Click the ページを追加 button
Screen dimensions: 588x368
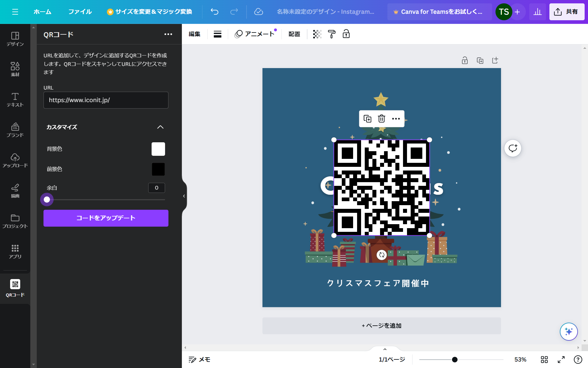[382, 326]
